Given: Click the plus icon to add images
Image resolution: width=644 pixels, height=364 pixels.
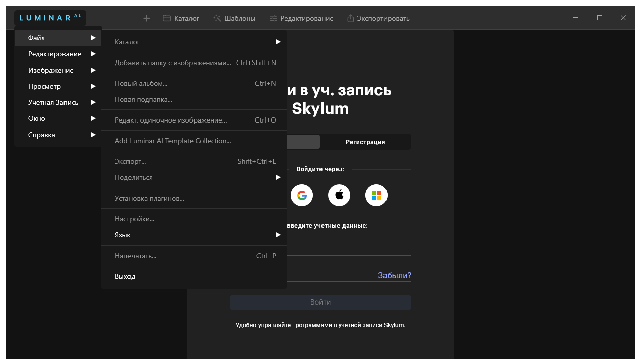Looking at the screenshot, I should tap(146, 18).
